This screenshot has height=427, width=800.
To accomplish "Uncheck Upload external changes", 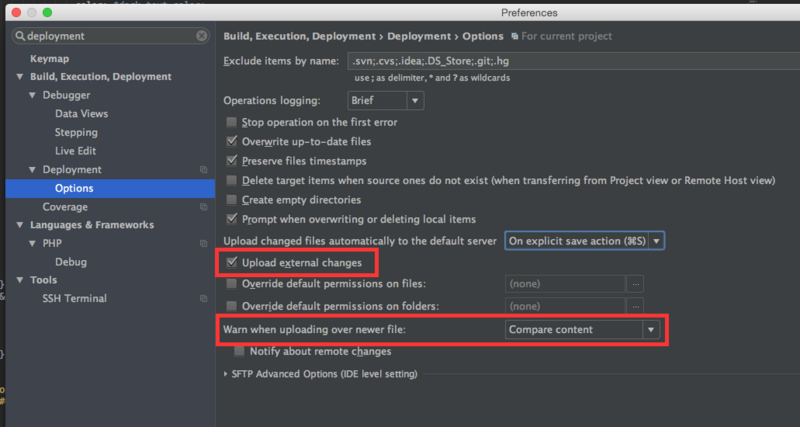I will coord(233,263).
